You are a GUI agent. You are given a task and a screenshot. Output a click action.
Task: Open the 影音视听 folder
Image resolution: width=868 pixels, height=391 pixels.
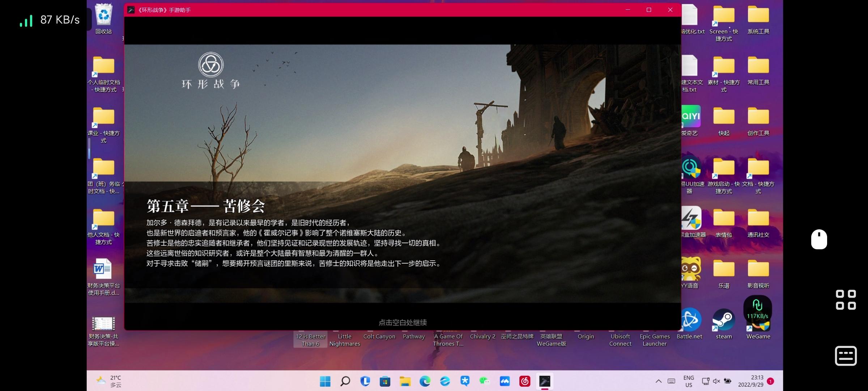pyautogui.click(x=758, y=274)
